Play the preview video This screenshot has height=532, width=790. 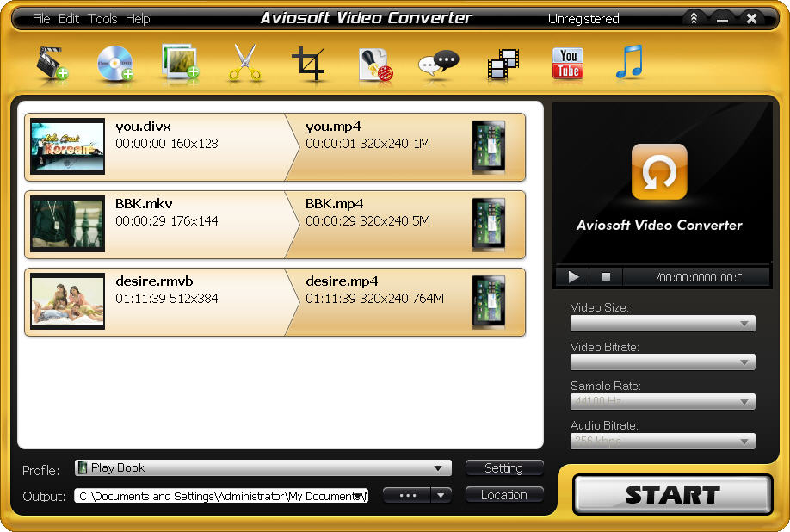[573, 277]
